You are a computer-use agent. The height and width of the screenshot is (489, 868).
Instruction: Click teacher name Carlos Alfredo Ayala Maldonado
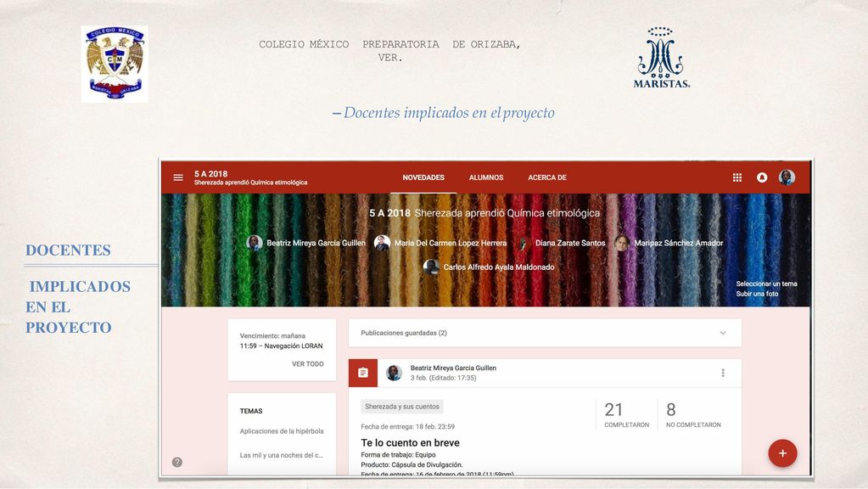pos(499,267)
